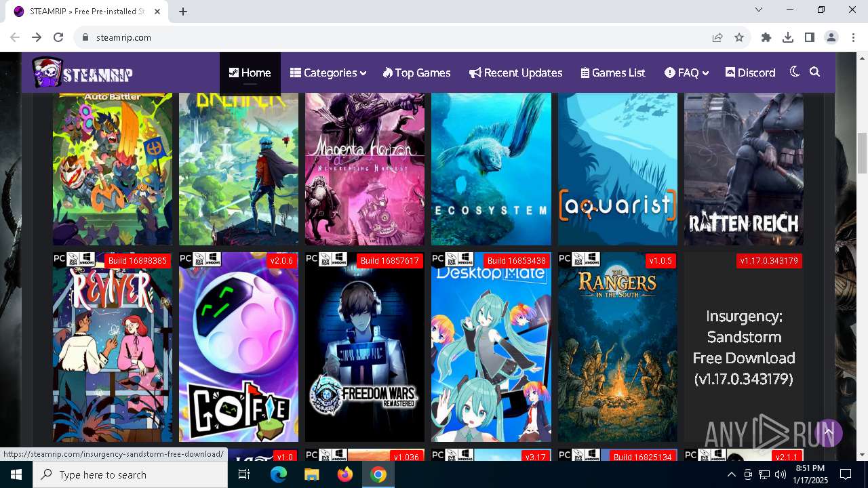Click the browser forward arrow
868x488 pixels.
pyautogui.click(x=37, y=37)
